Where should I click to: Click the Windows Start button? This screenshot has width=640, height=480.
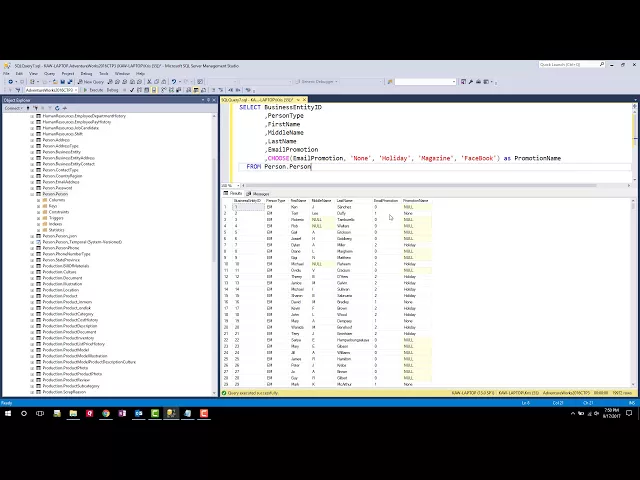coord(7,413)
